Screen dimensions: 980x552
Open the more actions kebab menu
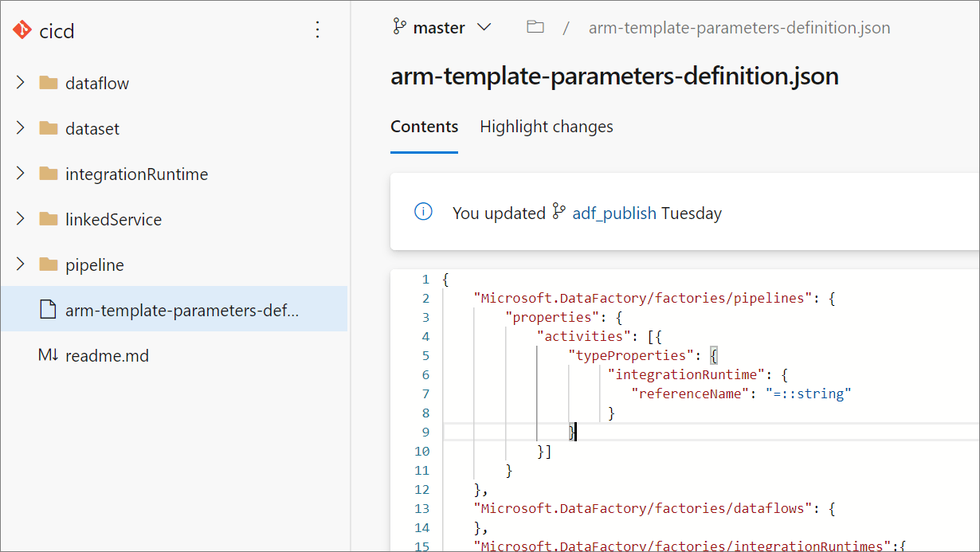pos(317,29)
